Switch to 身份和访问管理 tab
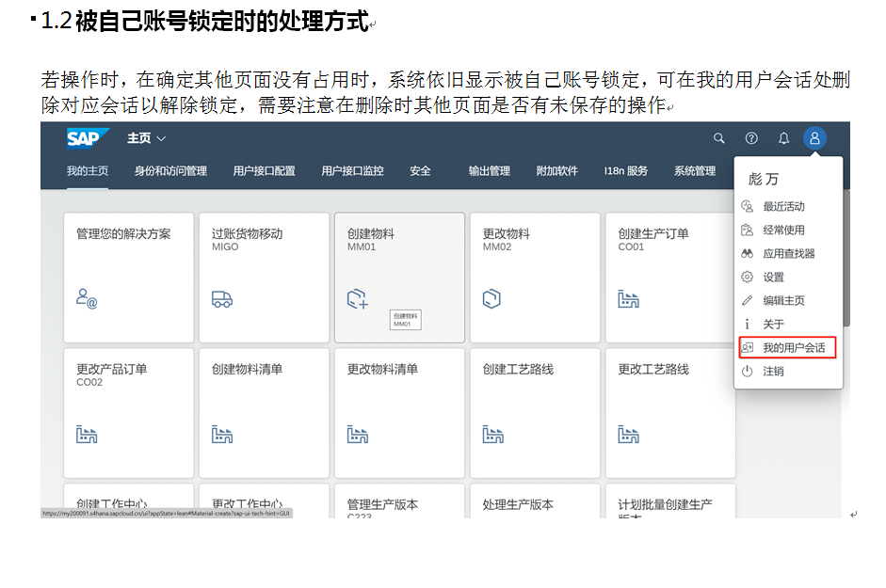 (x=170, y=171)
